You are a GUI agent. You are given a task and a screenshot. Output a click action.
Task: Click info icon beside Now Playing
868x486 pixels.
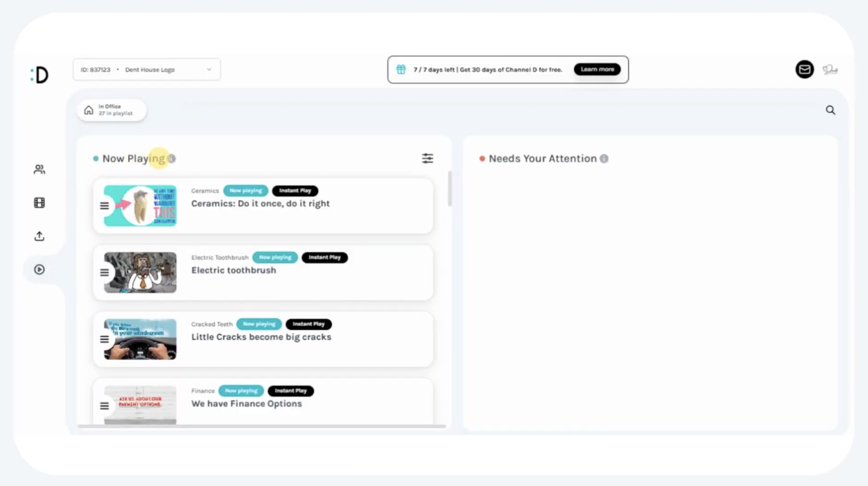[x=172, y=159]
